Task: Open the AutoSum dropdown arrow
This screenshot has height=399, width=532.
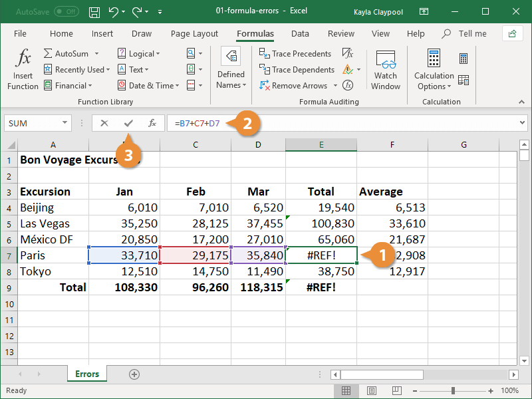Action: [x=96, y=54]
